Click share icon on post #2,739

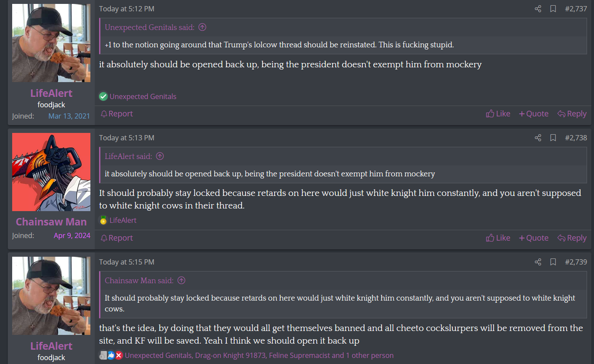pyautogui.click(x=538, y=262)
